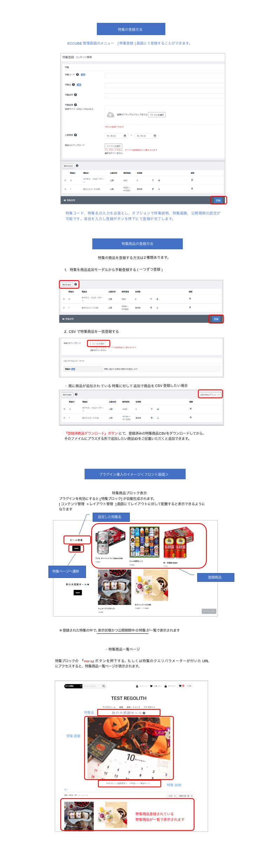
Task: Click the help icon beside 特集説明
Action: point(75,95)
